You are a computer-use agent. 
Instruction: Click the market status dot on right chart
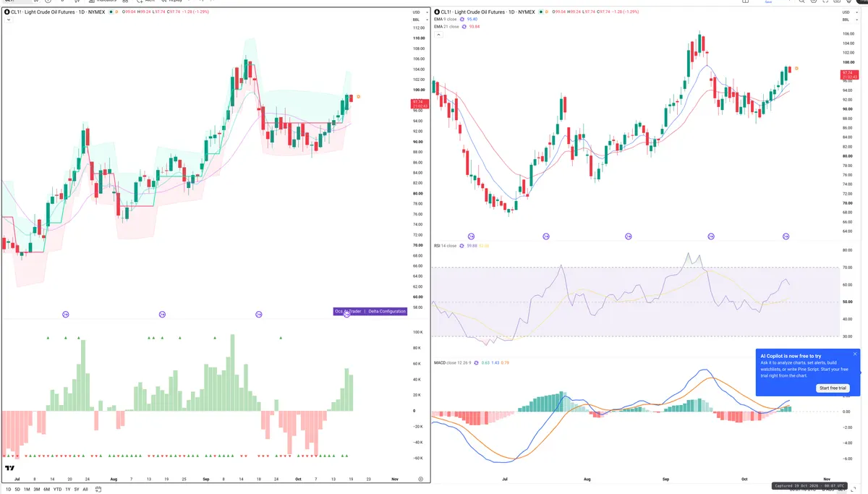[x=540, y=12]
